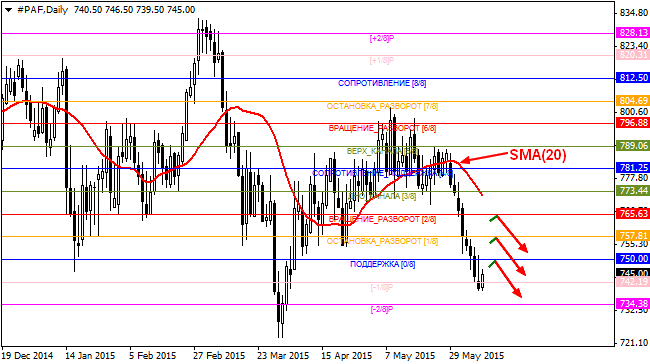
Task: Click the #PAF,Daily chart title
Action: click(43, 10)
